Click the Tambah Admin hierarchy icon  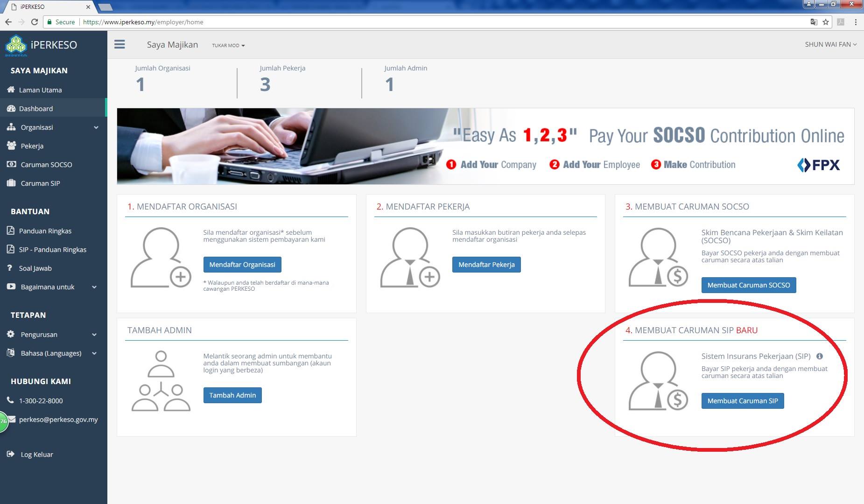[161, 381]
